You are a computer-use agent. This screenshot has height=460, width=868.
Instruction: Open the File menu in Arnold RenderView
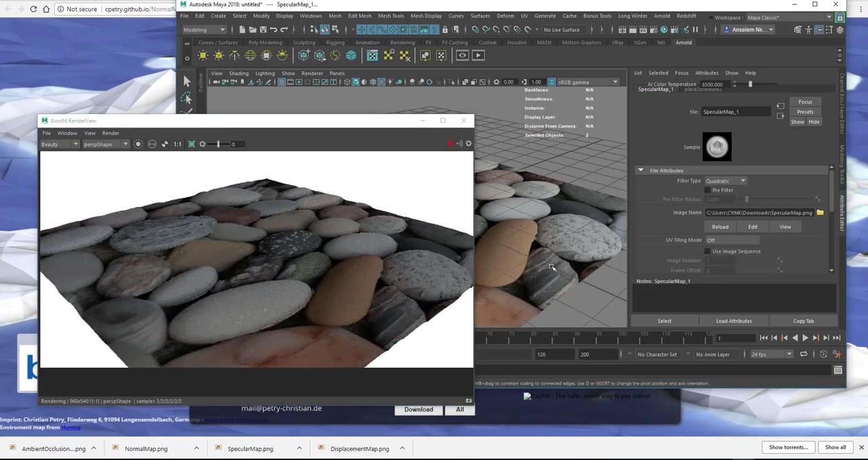tap(45, 133)
